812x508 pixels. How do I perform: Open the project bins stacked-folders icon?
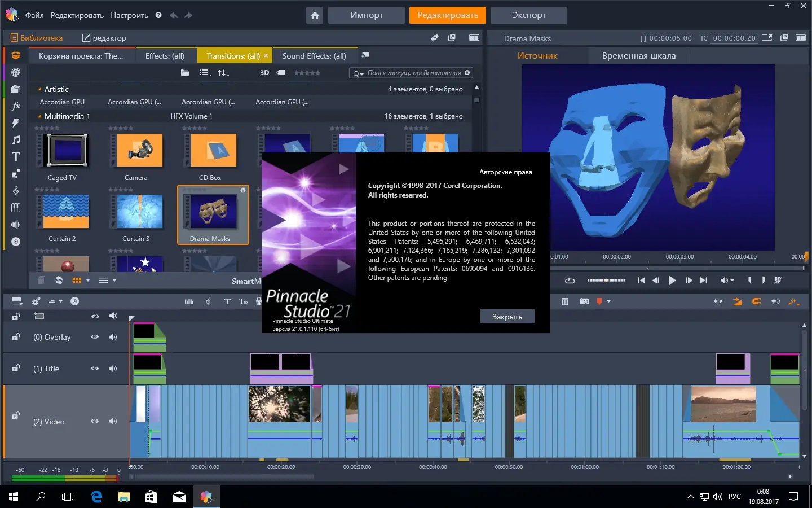pyautogui.click(x=16, y=89)
